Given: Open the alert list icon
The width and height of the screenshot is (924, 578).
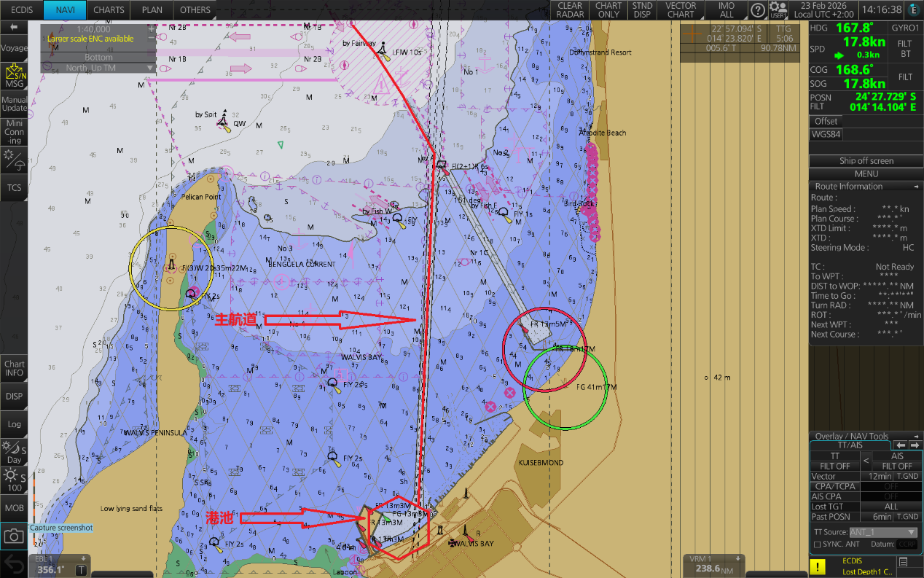Looking at the screenshot, I should click(x=904, y=562).
